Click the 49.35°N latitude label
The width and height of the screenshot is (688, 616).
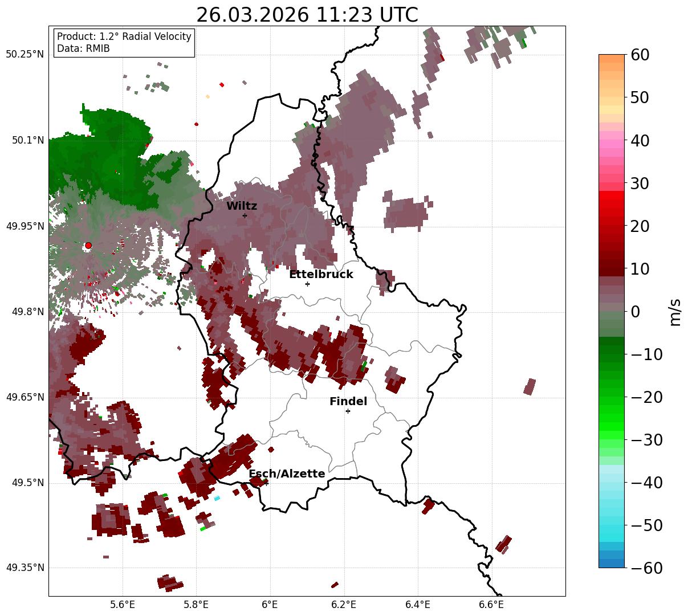(25, 568)
